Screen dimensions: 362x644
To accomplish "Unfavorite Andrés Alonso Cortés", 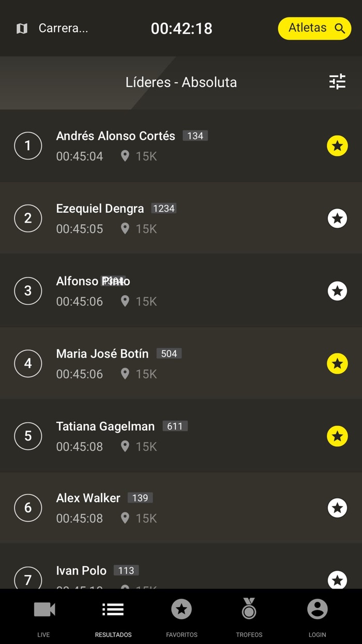I will (x=337, y=146).
